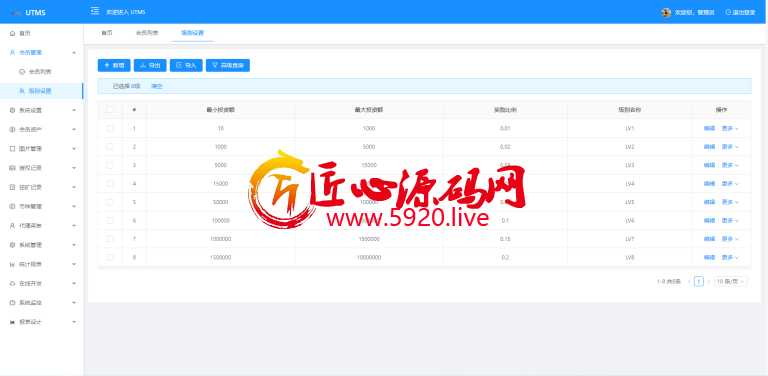Switch to the 会员列表 tab
This screenshot has height=376, width=768.
click(x=147, y=33)
